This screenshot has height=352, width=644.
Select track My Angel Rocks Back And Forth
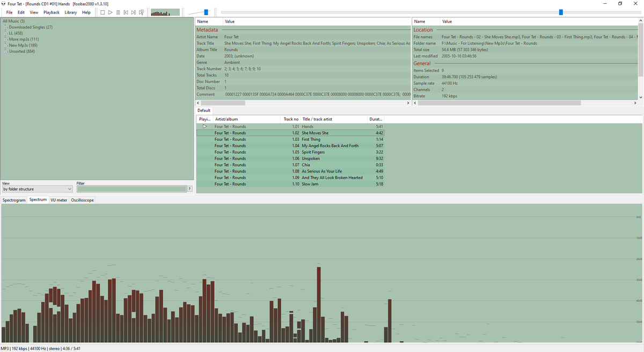(x=290, y=146)
